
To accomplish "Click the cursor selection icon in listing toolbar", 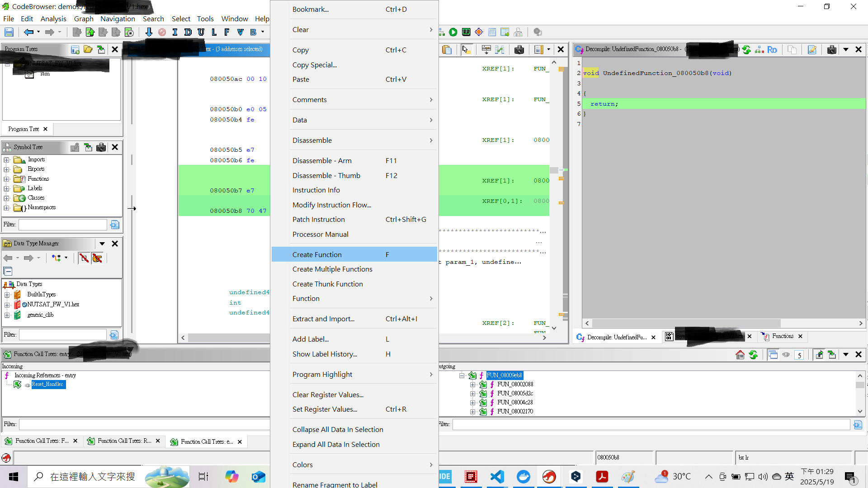I will point(466,50).
